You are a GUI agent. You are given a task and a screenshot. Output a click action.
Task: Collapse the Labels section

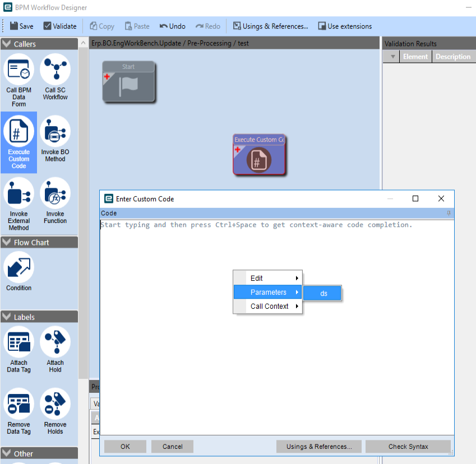point(6,317)
